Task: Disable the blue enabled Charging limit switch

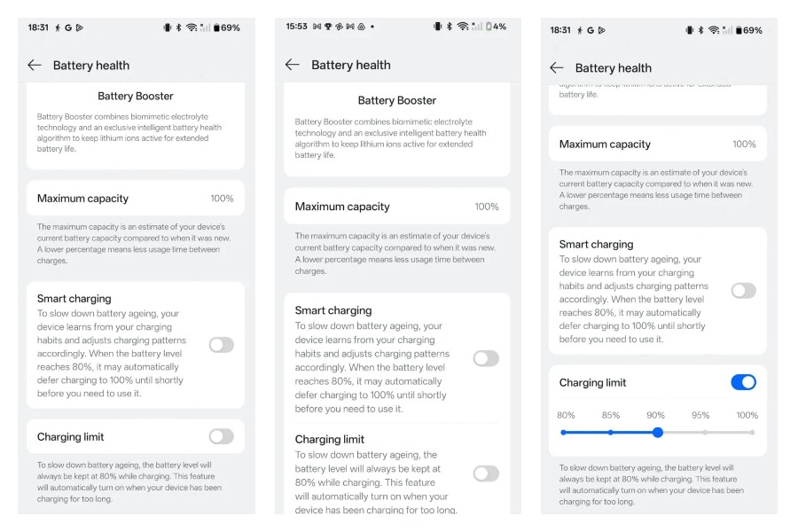Action: tap(743, 382)
